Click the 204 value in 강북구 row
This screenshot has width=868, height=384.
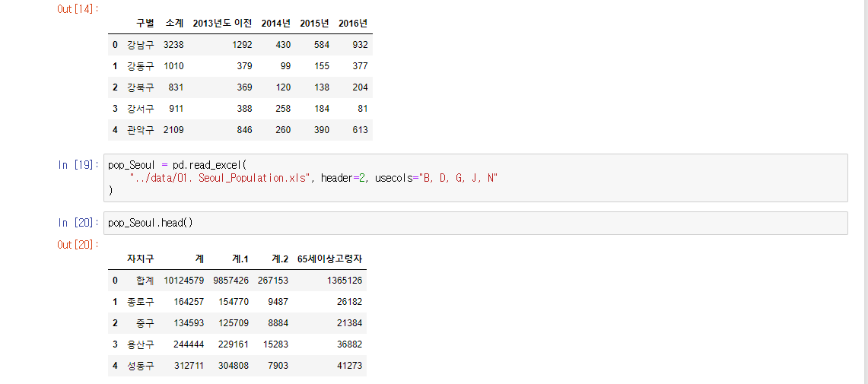[x=360, y=87]
